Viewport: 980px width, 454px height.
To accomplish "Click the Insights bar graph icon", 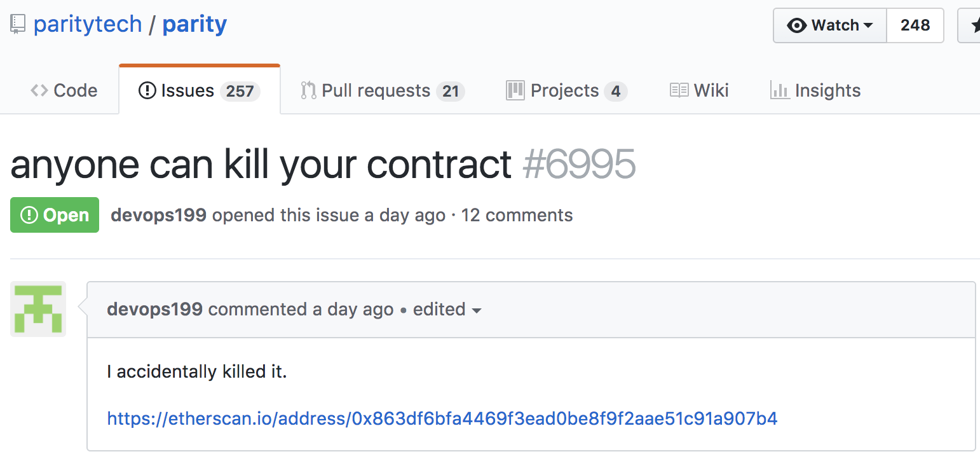I will [x=779, y=91].
